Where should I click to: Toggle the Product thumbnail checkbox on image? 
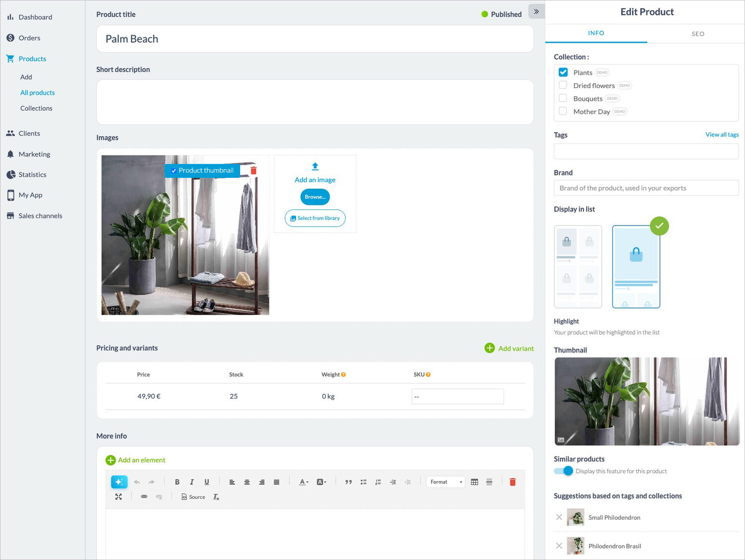[x=174, y=171]
